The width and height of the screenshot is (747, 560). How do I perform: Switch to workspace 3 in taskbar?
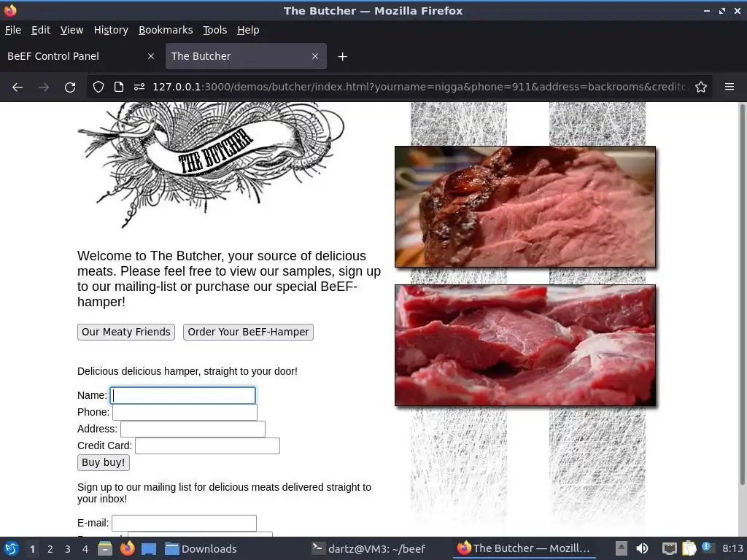click(68, 549)
